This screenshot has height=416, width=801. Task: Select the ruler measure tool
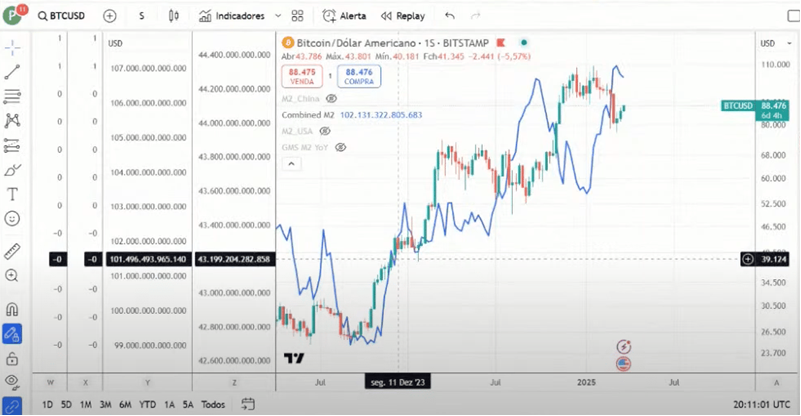(12, 251)
